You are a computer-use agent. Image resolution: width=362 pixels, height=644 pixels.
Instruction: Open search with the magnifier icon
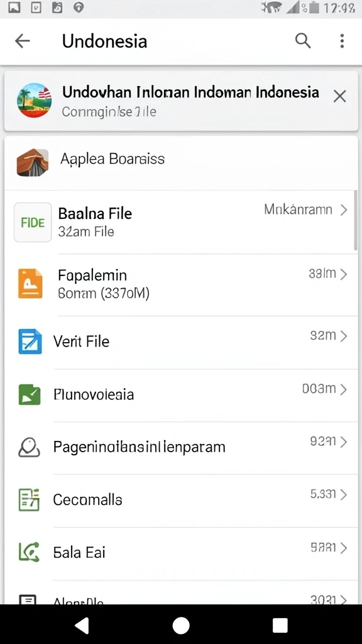(303, 41)
